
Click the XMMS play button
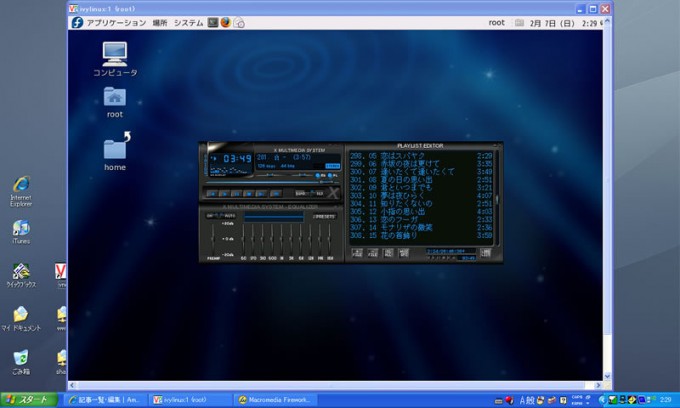coord(224,193)
